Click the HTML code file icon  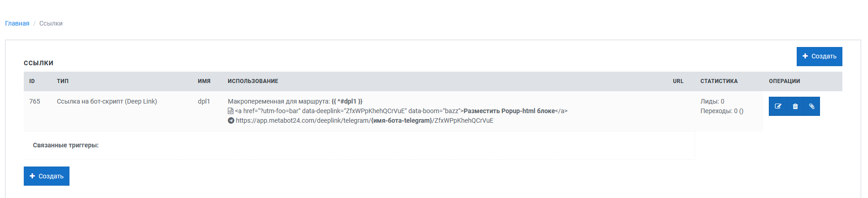click(x=231, y=111)
